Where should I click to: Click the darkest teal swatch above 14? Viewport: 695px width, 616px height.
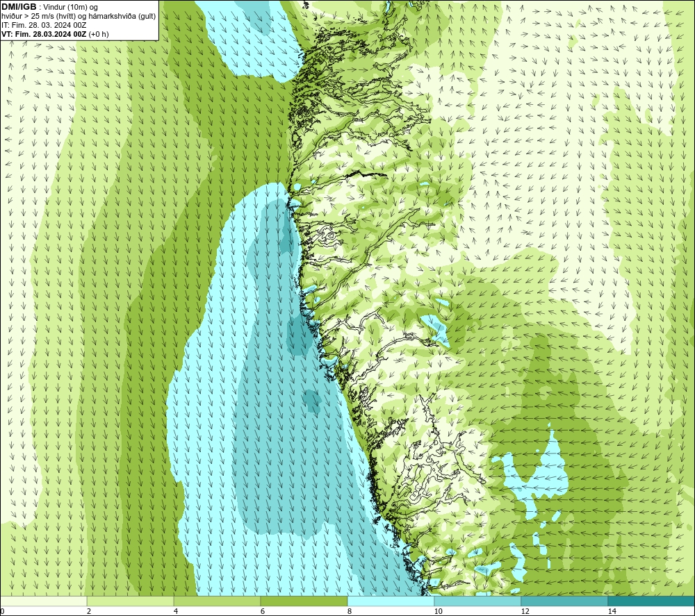click(x=651, y=601)
